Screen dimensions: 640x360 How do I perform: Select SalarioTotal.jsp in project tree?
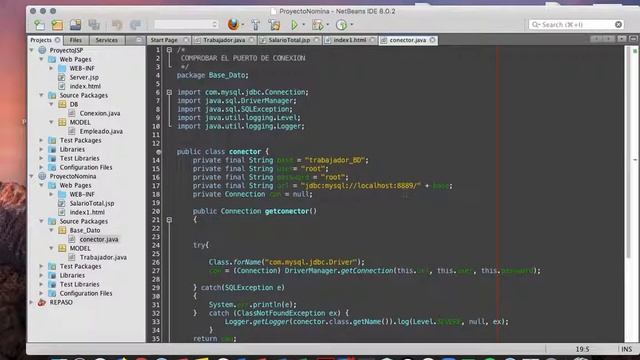click(92, 203)
